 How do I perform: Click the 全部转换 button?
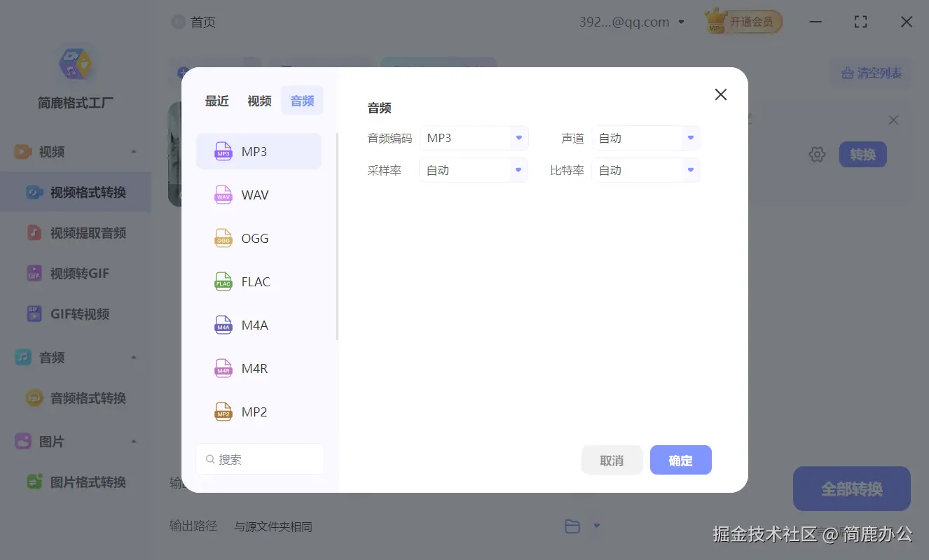[851, 489]
